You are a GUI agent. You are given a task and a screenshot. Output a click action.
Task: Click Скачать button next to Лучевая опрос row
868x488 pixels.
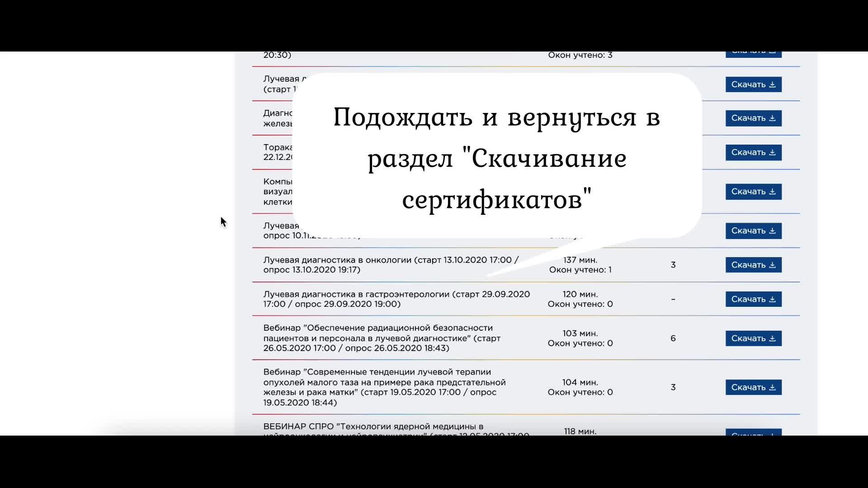753,230
